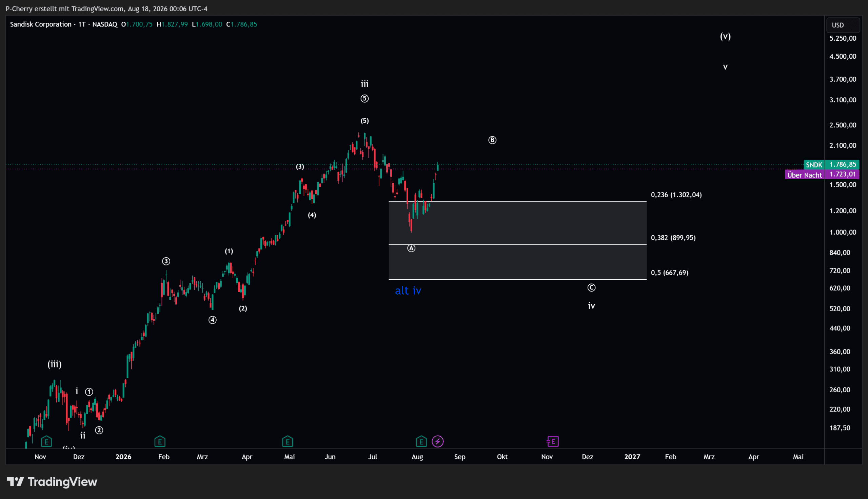Click the '260,00' price axis value

[840, 390]
